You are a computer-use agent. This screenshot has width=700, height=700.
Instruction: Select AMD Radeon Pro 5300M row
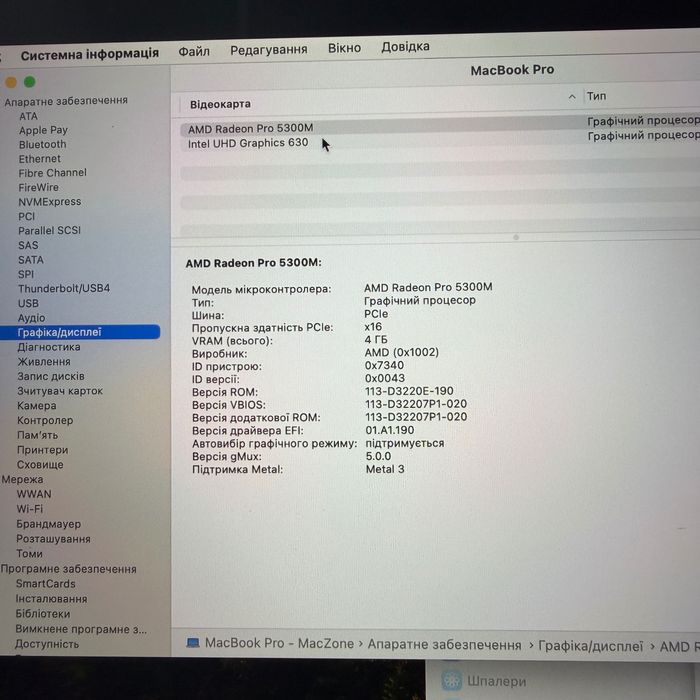coord(440,127)
